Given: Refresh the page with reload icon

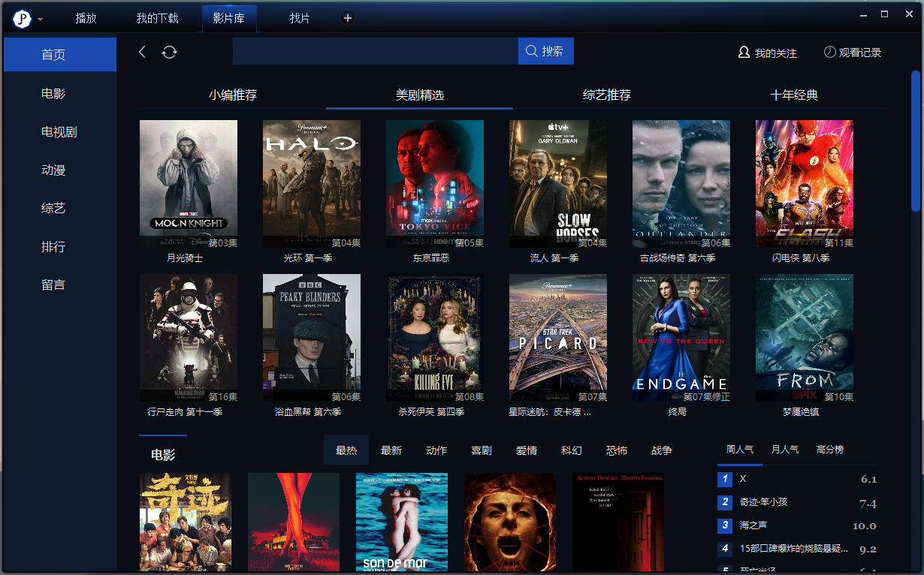Looking at the screenshot, I should click(170, 51).
